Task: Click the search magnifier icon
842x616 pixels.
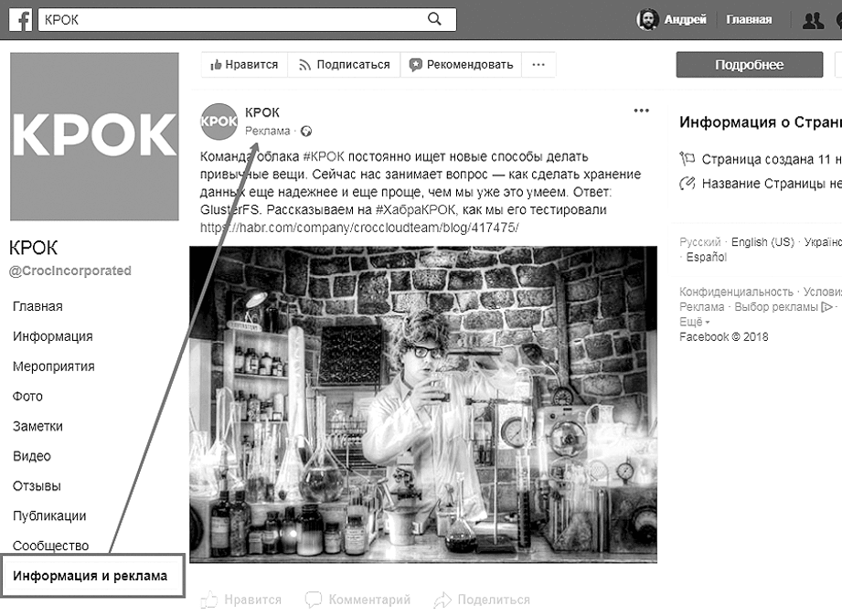Action: 434,19
